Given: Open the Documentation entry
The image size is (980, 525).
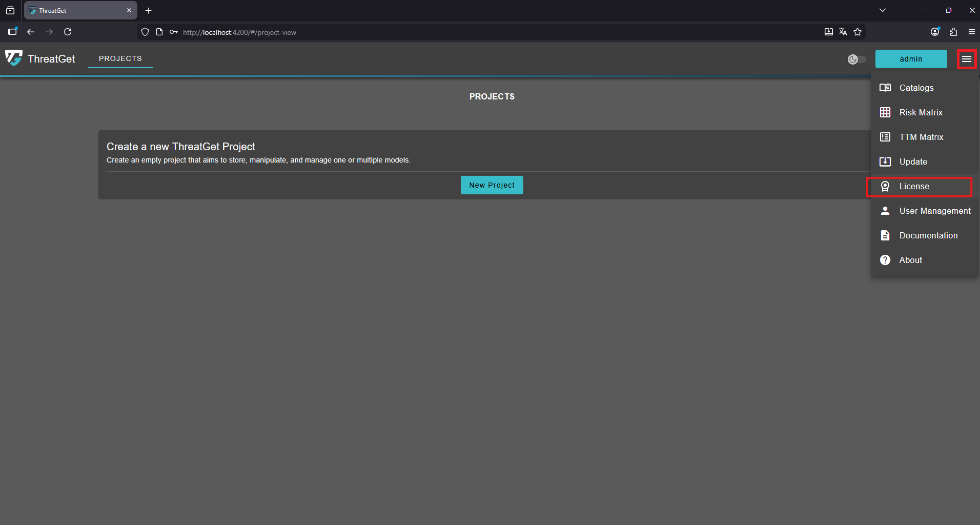Looking at the screenshot, I should click(x=928, y=235).
